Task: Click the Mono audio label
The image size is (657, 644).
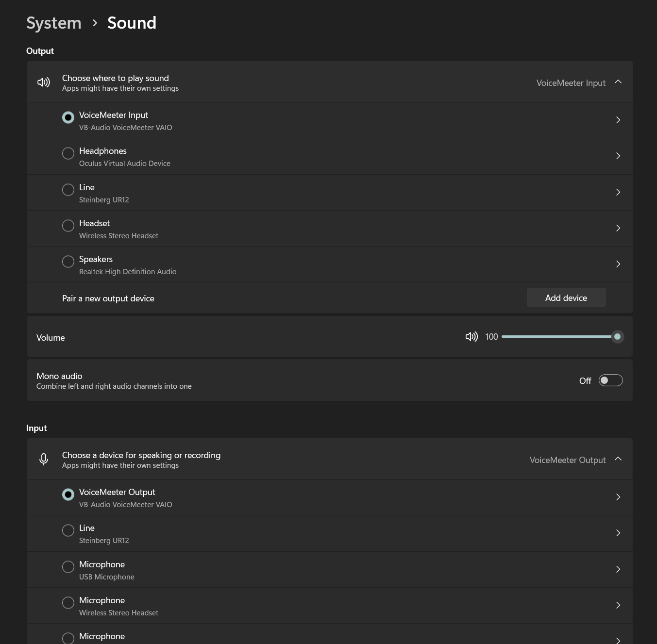Action: tap(59, 376)
